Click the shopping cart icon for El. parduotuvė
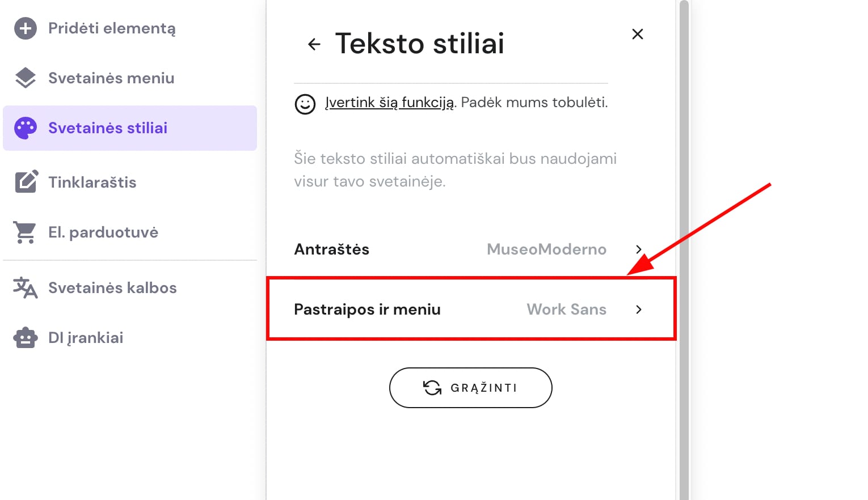Image resolution: width=868 pixels, height=500 pixels. [25, 231]
